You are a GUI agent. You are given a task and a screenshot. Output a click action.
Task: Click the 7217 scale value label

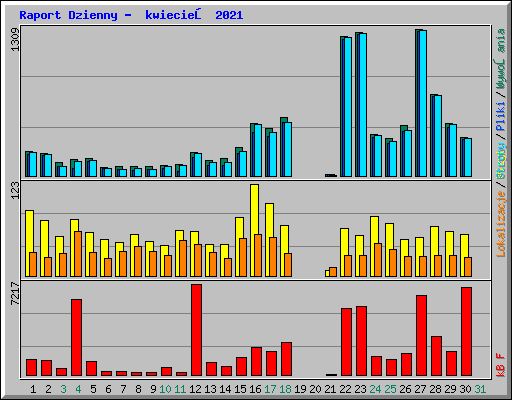point(15,293)
